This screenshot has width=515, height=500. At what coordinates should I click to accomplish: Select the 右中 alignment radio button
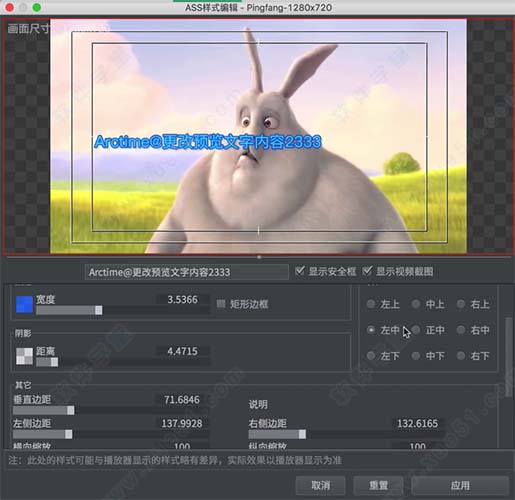(x=461, y=330)
